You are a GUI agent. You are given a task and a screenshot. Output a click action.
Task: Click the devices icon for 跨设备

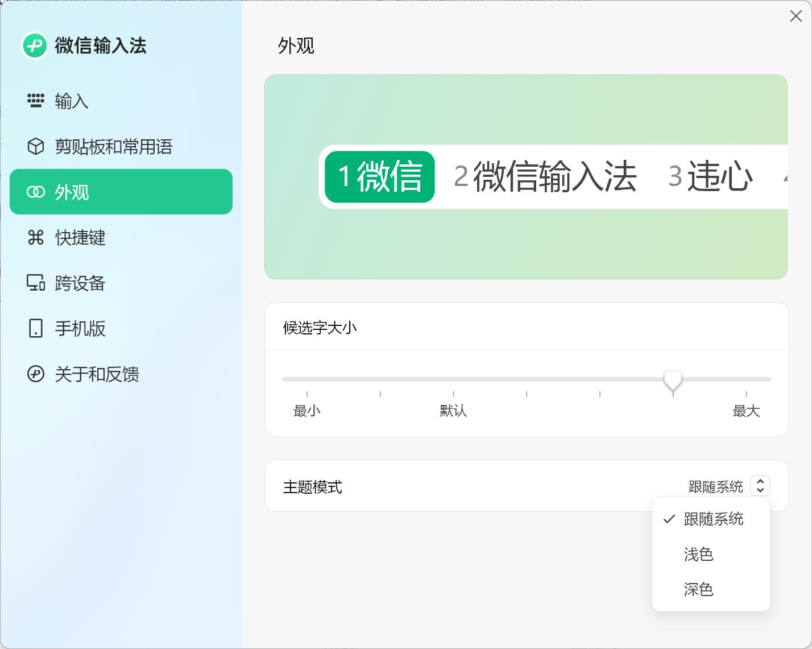pyautogui.click(x=36, y=283)
